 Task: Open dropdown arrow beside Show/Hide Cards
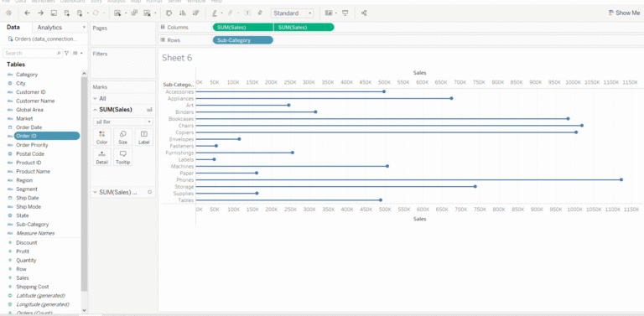(336, 13)
